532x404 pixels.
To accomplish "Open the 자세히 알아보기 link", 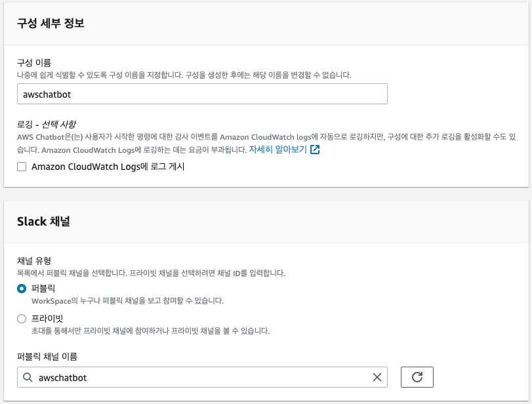I will click(x=277, y=150).
